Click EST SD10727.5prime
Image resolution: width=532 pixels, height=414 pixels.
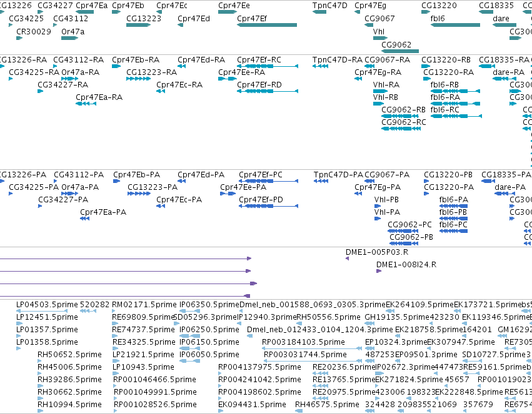[x=472, y=361]
